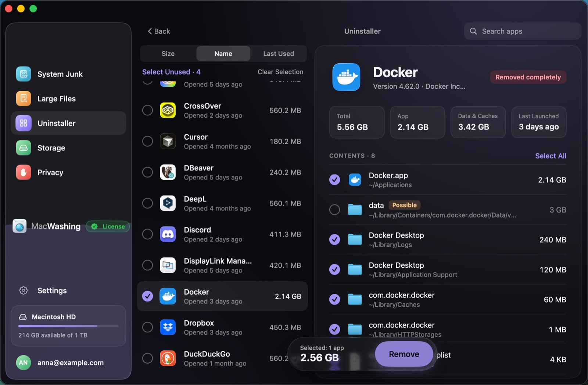Click the Removed completely badge

click(x=528, y=77)
